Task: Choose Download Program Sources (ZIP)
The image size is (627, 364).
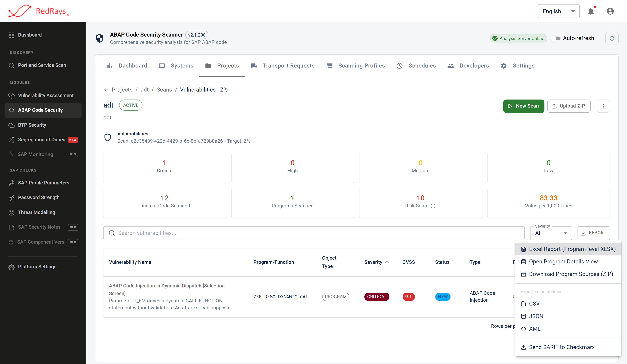Action: (568, 274)
